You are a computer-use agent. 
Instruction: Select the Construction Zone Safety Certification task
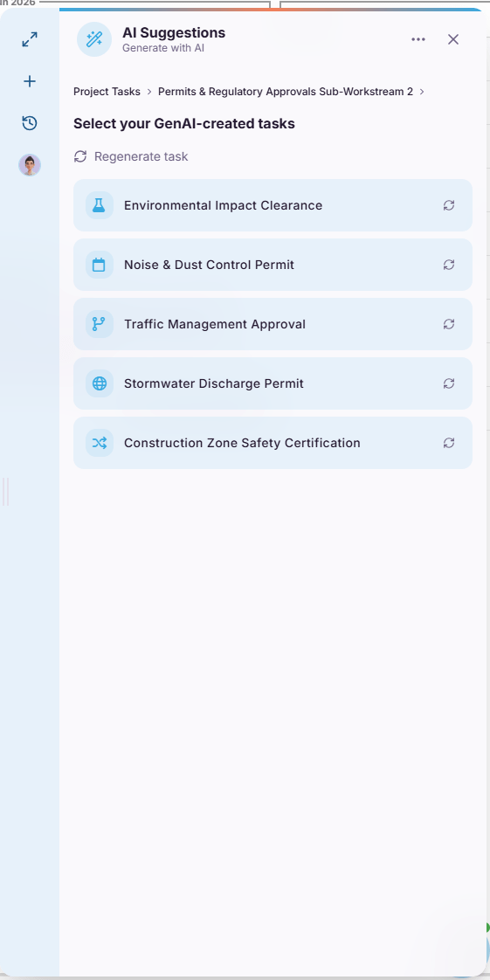pos(273,443)
